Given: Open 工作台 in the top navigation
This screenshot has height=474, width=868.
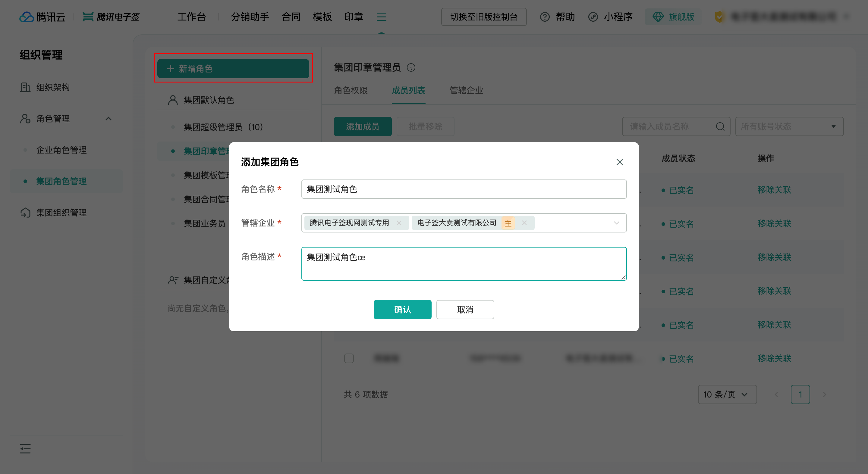Looking at the screenshot, I should (191, 17).
